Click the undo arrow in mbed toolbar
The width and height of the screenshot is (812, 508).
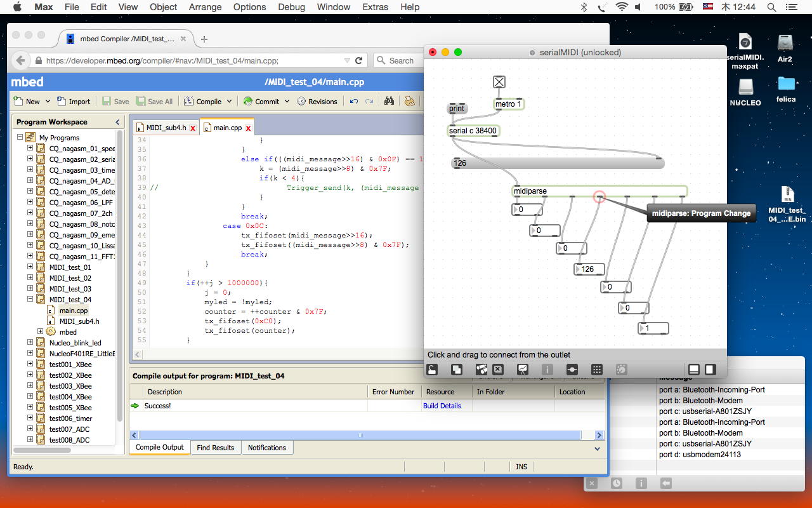(353, 101)
